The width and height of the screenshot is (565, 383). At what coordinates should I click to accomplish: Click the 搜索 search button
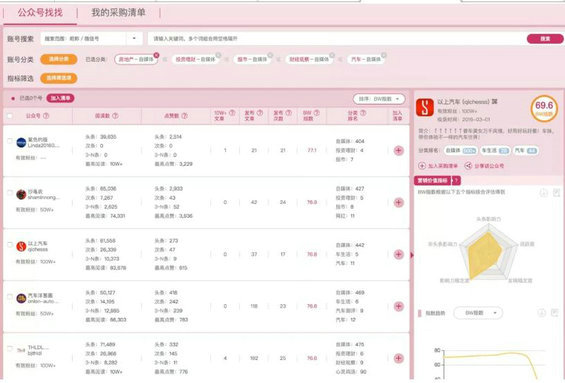[545, 39]
